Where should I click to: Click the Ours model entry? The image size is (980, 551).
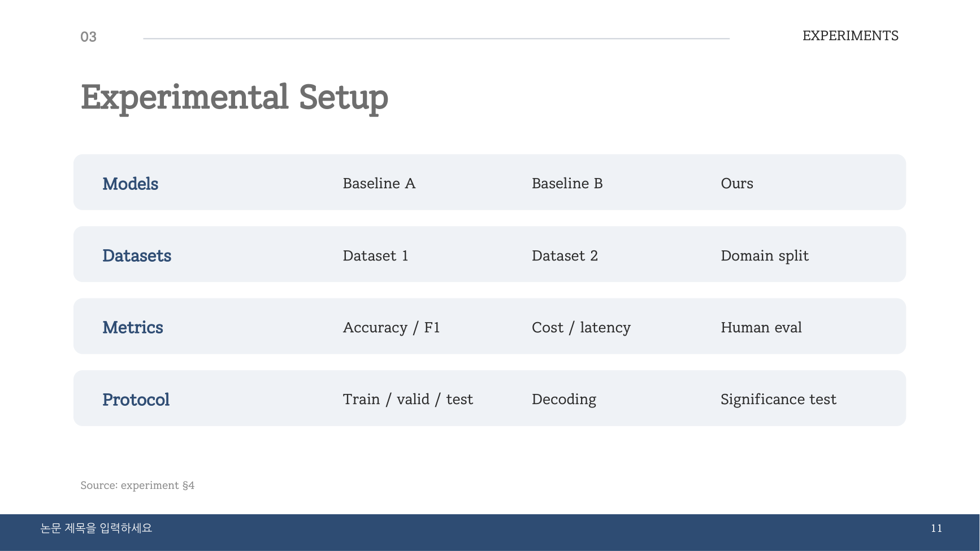[736, 183]
